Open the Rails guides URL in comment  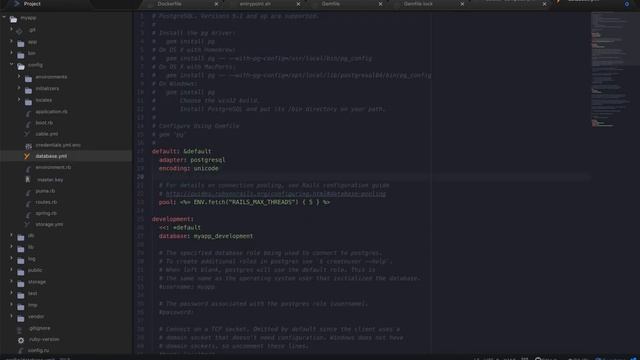276,194
